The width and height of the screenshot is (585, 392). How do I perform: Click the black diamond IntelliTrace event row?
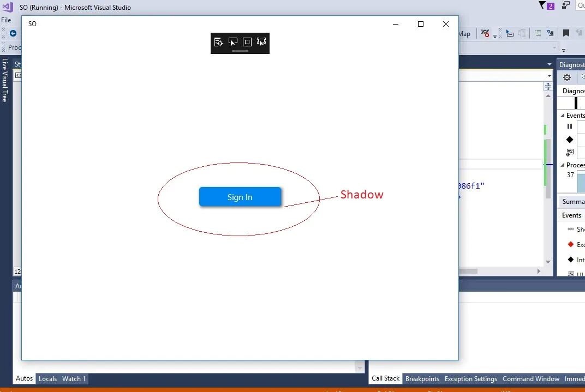[575, 260]
